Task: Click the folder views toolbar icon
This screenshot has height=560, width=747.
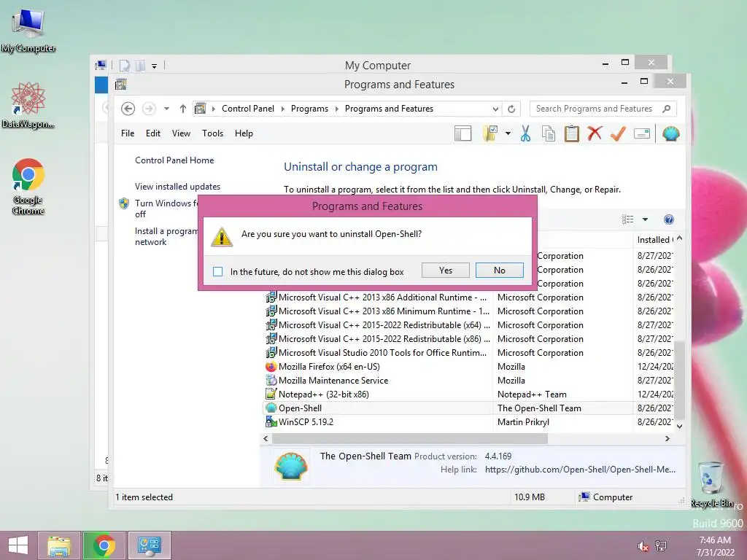Action: pyautogui.click(x=490, y=134)
